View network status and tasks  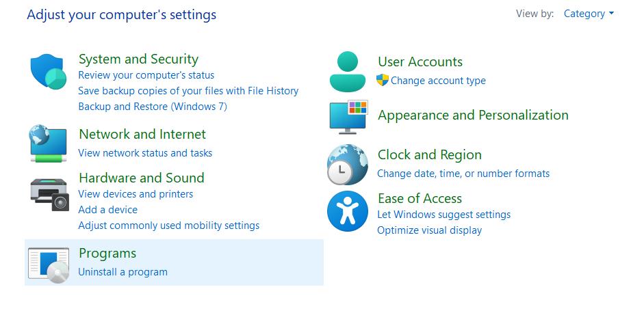145,153
